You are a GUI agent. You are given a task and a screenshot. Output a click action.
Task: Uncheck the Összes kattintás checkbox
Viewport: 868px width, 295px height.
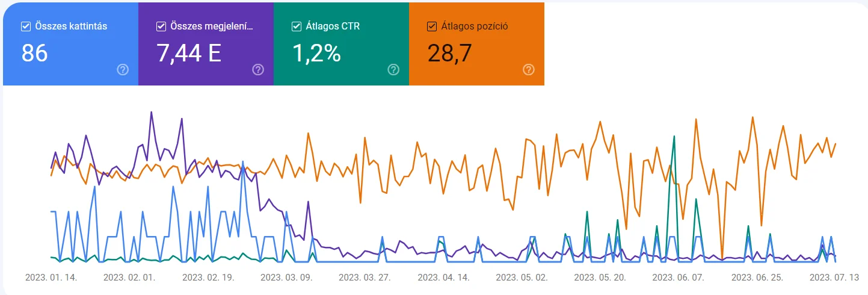point(26,26)
